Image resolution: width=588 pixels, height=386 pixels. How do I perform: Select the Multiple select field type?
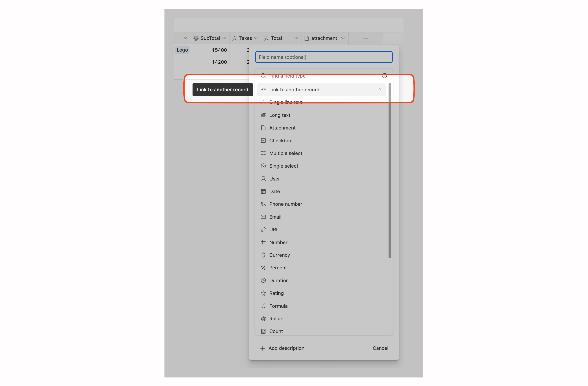point(286,153)
